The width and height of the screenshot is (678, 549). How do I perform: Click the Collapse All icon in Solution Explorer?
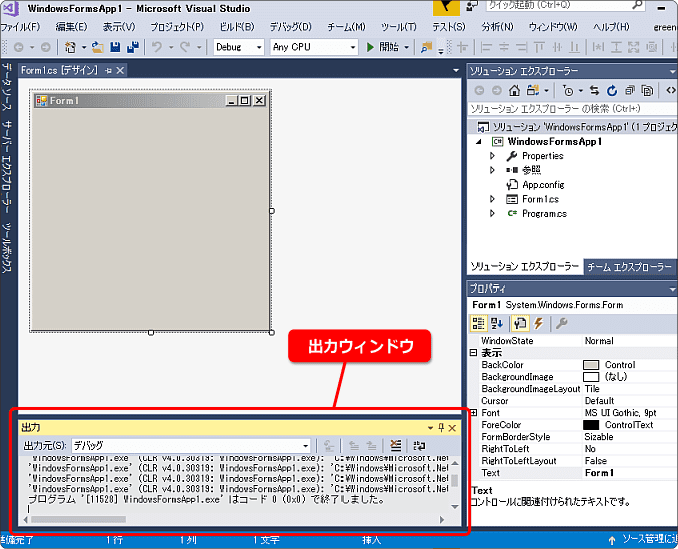point(630,90)
